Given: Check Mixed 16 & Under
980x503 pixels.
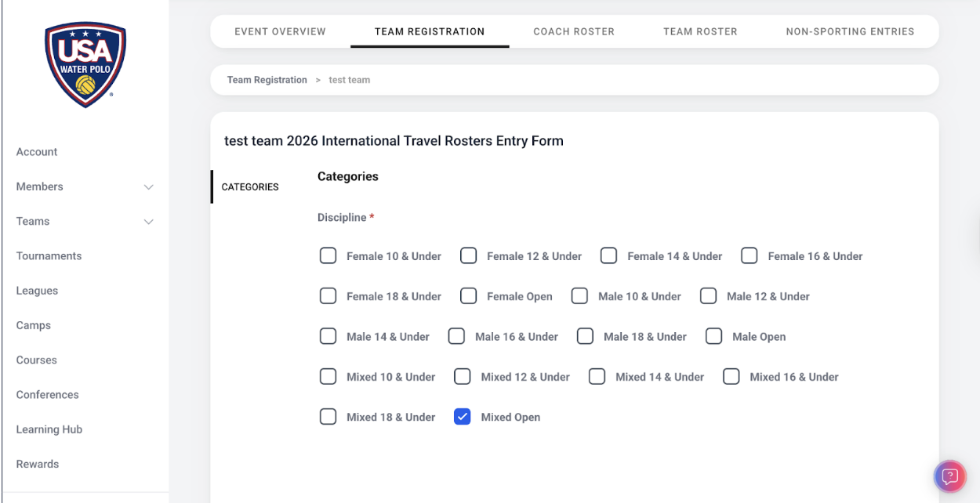Looking at the screenshot, I should click(731, 376).
